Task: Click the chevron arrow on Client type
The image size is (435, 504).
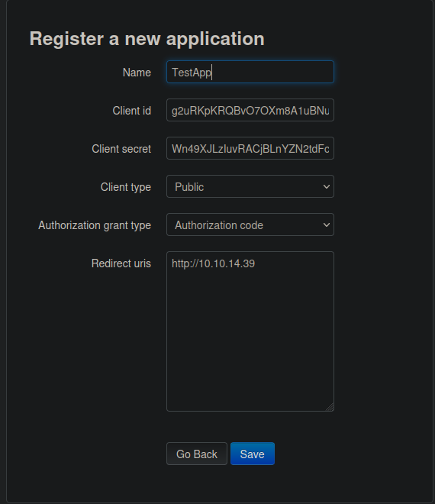Action: (327, 187)
